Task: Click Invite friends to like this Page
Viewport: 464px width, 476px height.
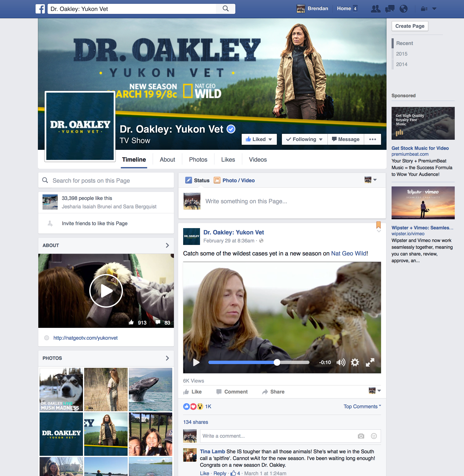Action: pos(95,223)
